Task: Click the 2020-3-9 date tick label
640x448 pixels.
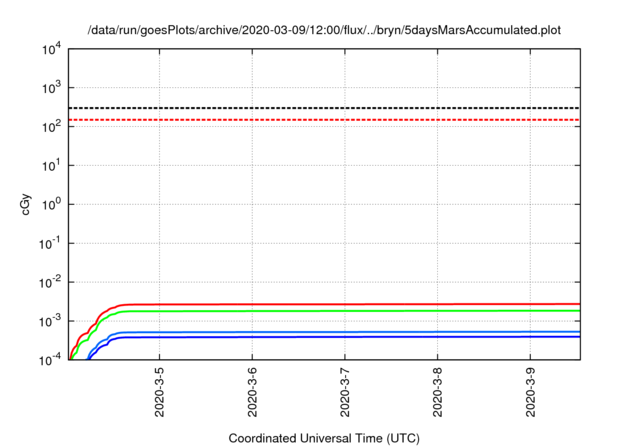Action: pos(530,392)
